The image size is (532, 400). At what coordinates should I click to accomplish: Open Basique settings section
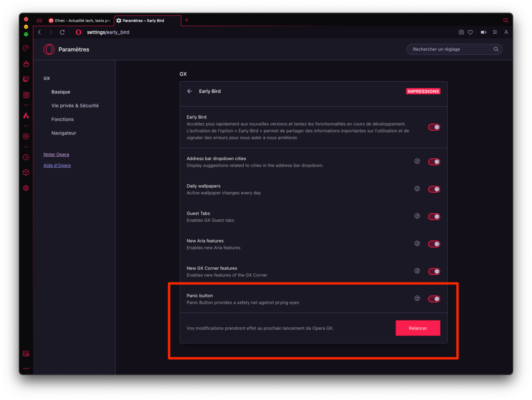click(61, 92)
